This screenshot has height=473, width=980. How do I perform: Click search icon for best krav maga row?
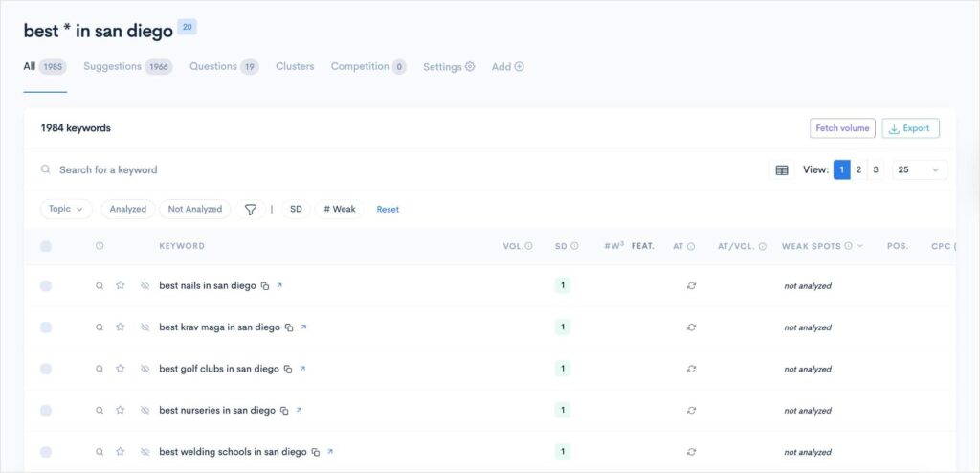click(x=100, y=327)
